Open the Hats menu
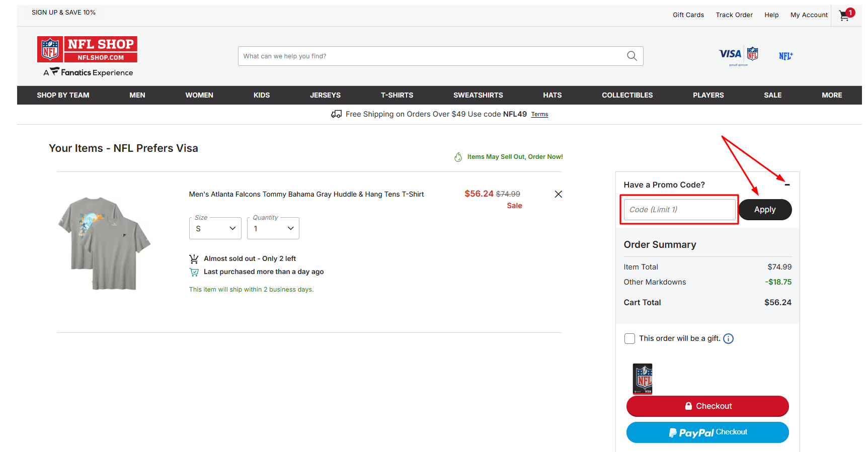This screenshot has height=452, width=868. point(553,95)
